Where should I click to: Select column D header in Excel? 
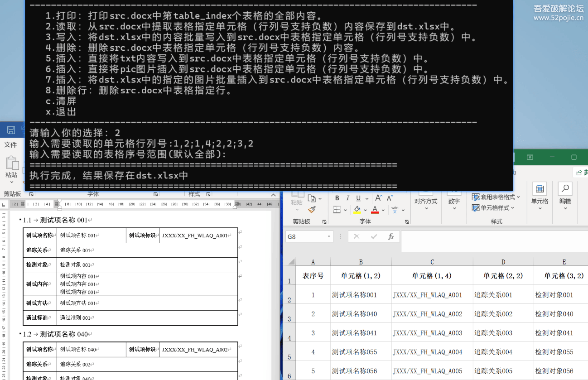[503, 262]
